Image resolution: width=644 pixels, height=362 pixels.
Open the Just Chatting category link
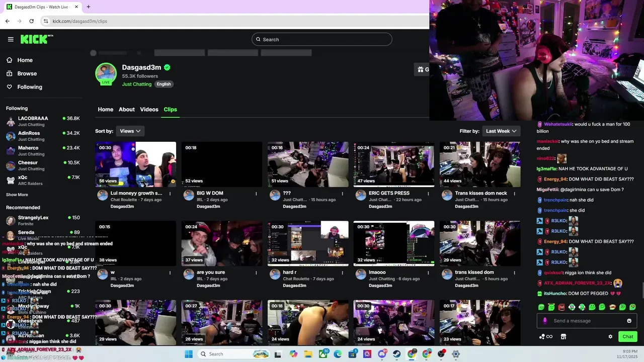(136, 84)
